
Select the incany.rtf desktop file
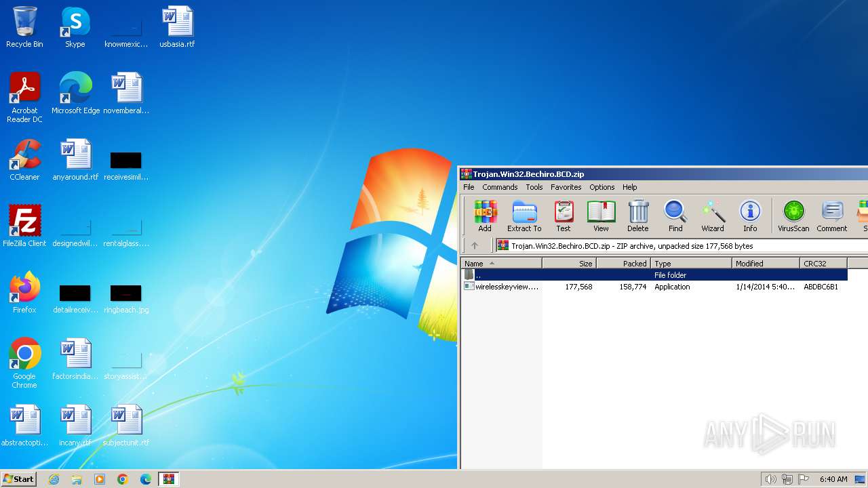tap(75, 426)
